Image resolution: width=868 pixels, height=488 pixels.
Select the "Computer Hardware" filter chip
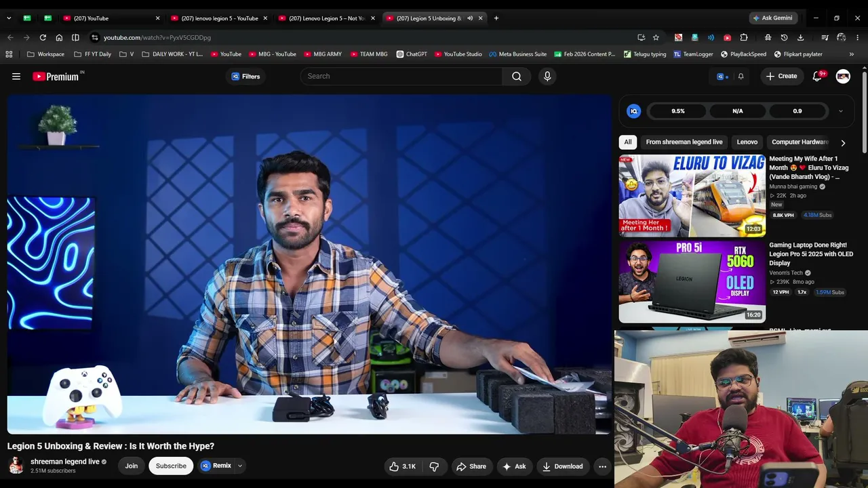(800, 142)
